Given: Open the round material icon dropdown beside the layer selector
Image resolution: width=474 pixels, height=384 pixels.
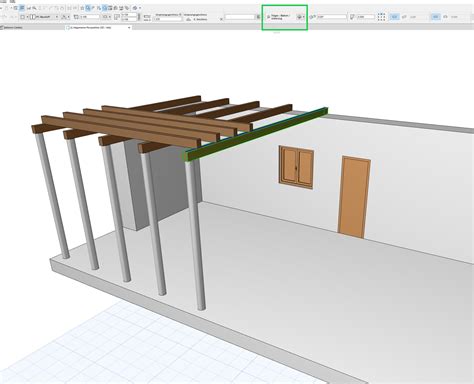Looking at the screenshot, I should 300,17.
